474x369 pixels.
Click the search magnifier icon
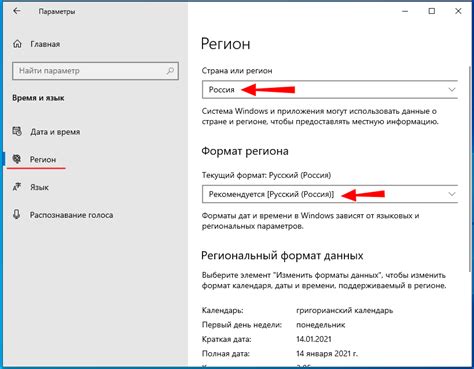click(170, 71)
